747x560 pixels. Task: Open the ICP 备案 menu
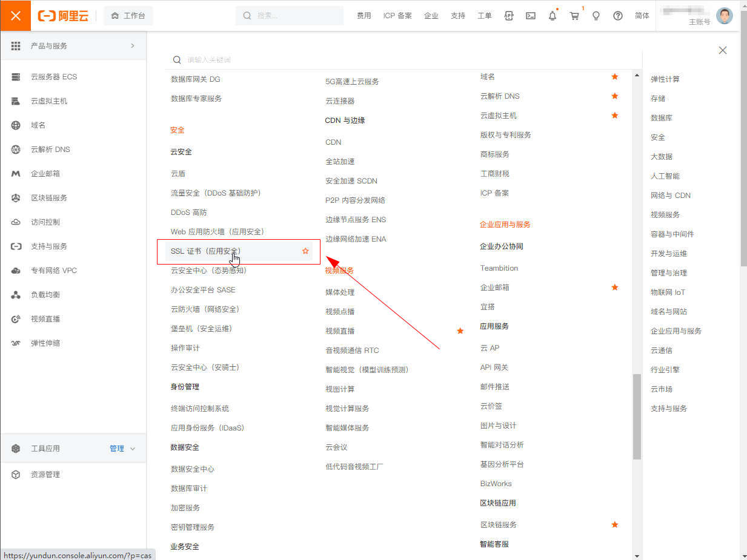tap(397, 16)
